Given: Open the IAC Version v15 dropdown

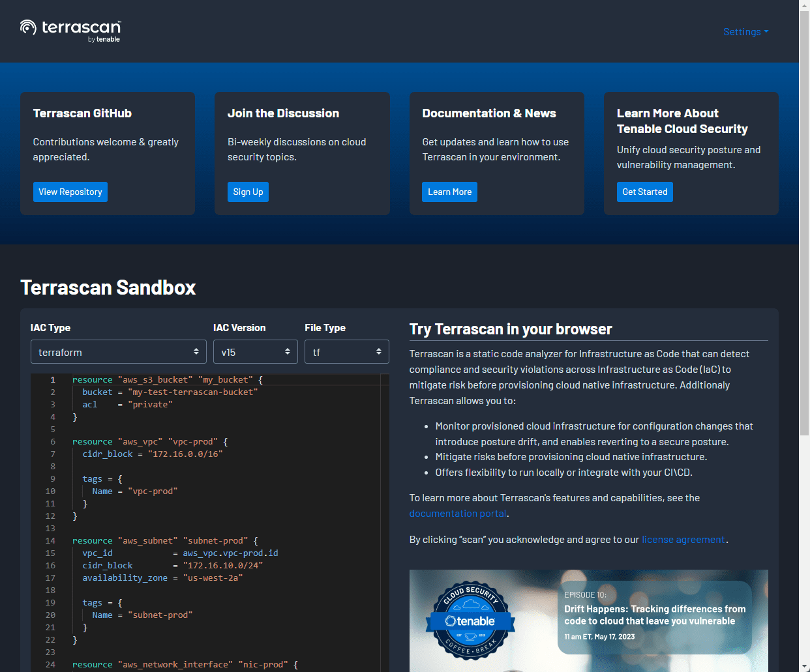Looking at the screenshot, I should tap(256, 352).
